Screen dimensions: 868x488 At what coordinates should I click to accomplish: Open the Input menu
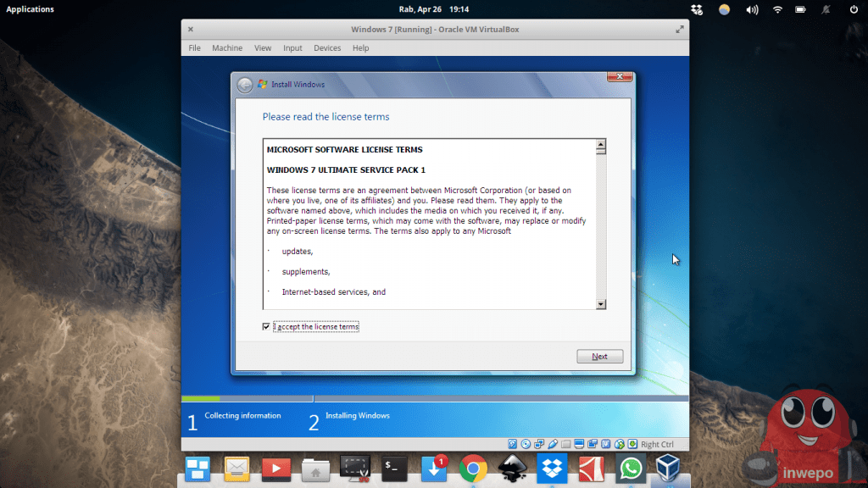pyautogui.click(x=292, y=48)
